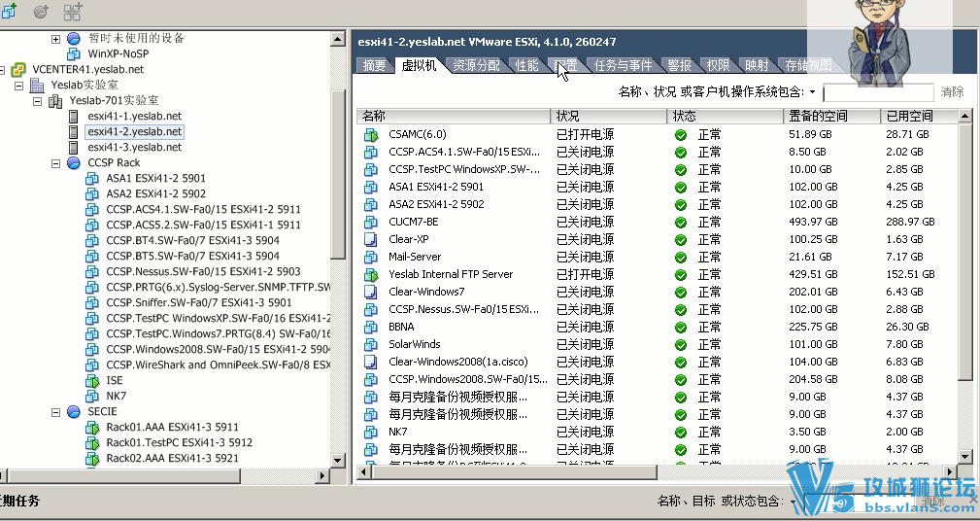980x521 pixels.
Task: Sort by the 名称 column header
Action: [454, 116]
